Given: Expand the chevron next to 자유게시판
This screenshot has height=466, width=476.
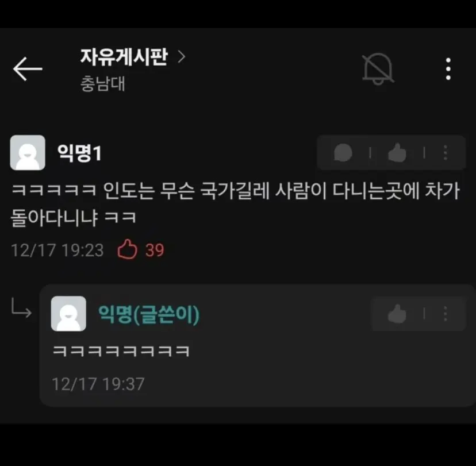Looking at the screenshot, I should (x=181, y=57).
